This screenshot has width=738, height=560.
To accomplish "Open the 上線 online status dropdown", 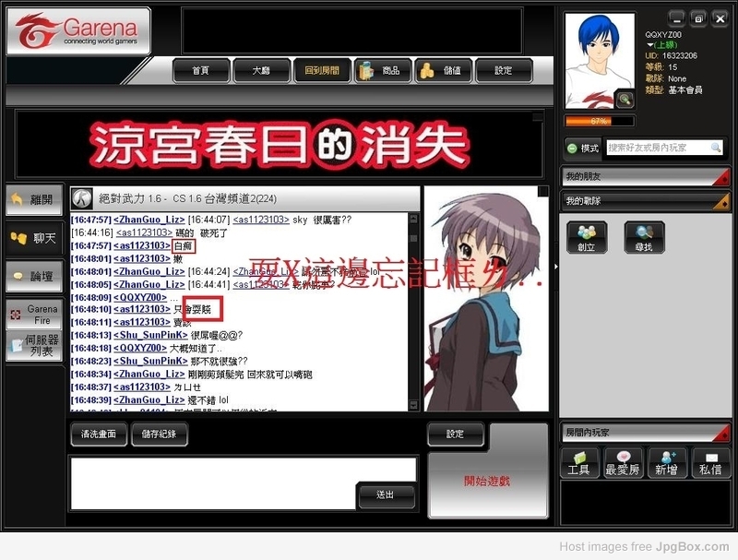I will pyautogui.click(x=662, y=44).
